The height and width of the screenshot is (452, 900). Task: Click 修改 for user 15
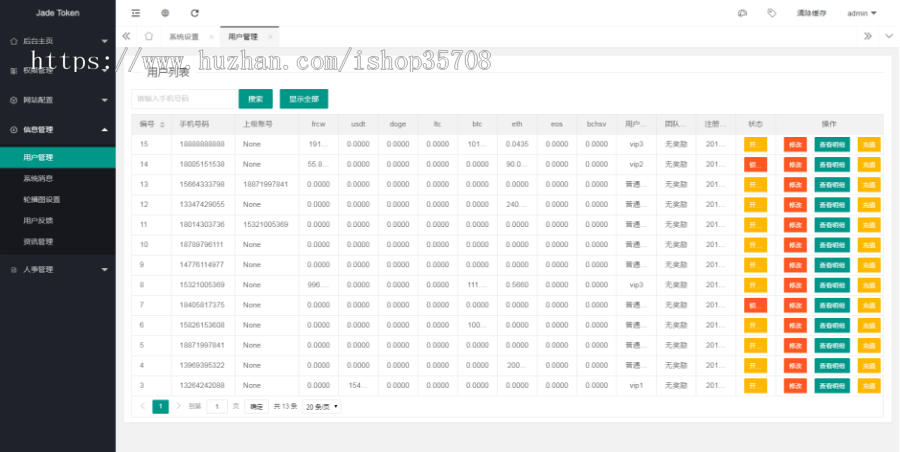click(795, 144)
